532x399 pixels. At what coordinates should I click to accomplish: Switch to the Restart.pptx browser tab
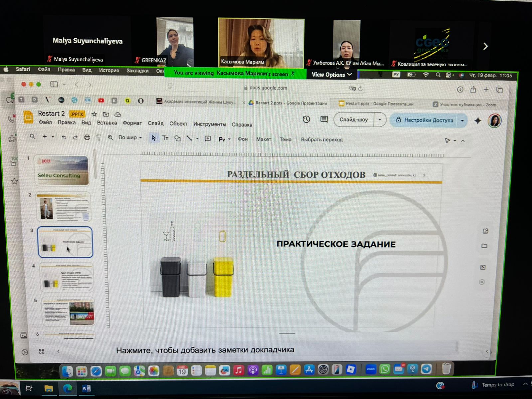pos(379,104)
